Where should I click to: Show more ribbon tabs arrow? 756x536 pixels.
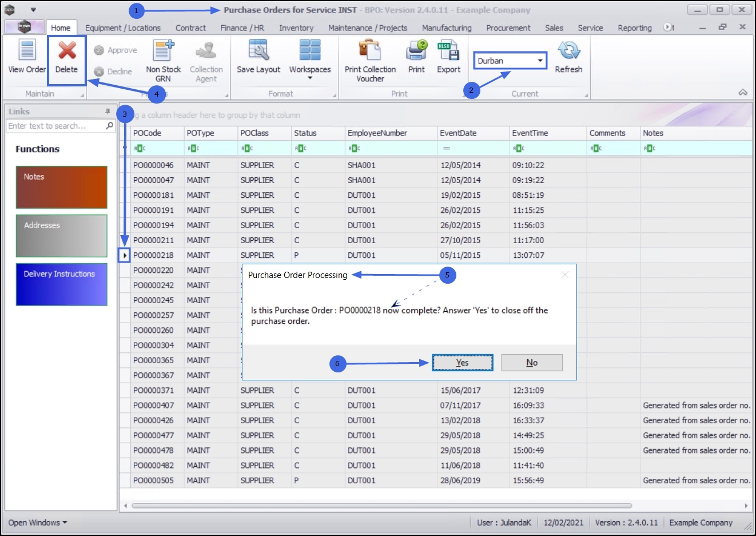pos(668,27)
